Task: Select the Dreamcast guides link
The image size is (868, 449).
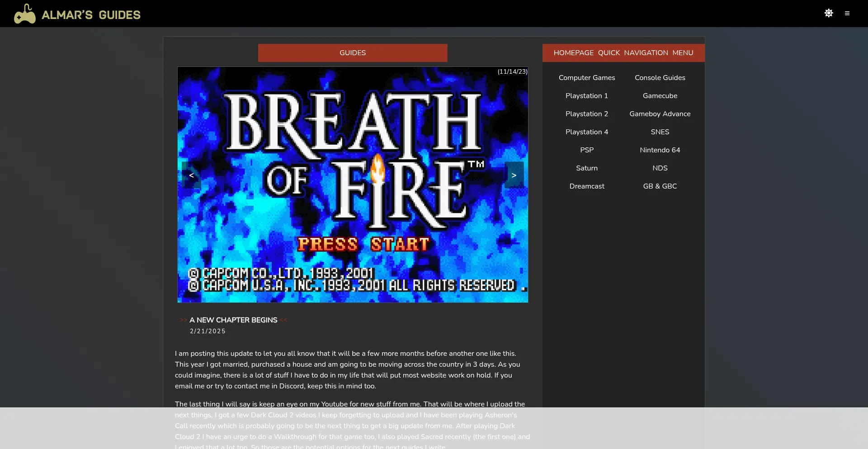Action: coord(587,186)
